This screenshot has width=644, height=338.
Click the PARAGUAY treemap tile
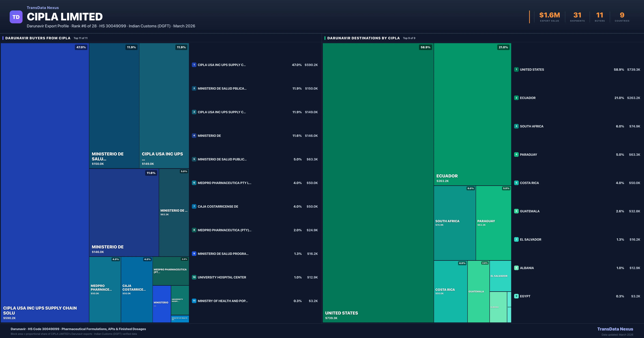tap(493, 223)
